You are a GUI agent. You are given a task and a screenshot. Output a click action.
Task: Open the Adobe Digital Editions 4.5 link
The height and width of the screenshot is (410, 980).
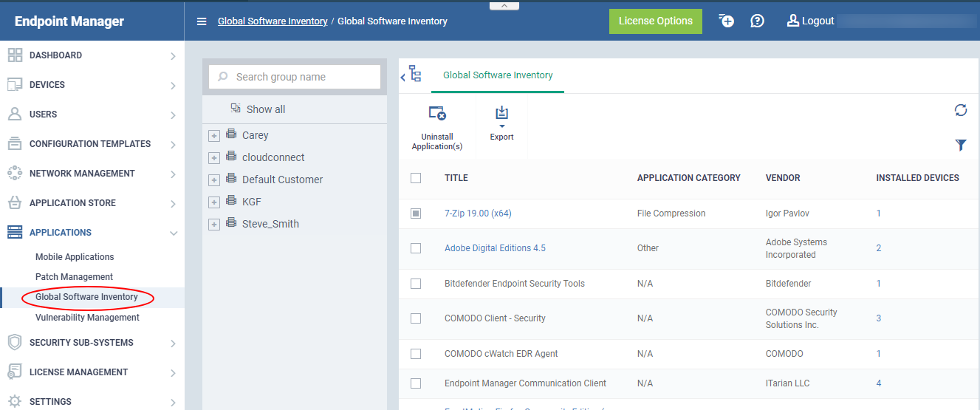pyautogui.click(x=495, y=248)
